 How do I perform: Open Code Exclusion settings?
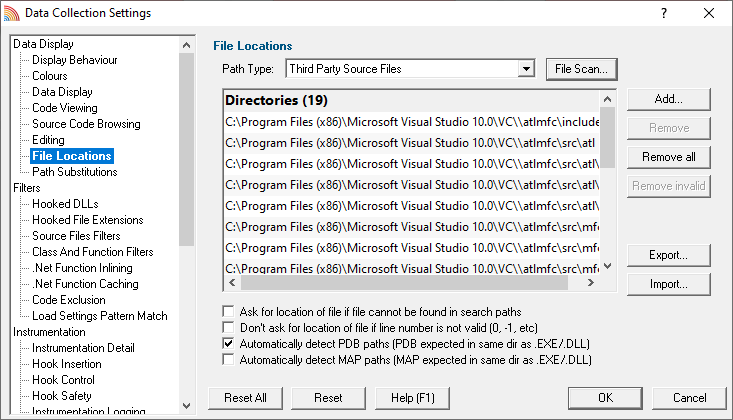[x=69, y=300]
